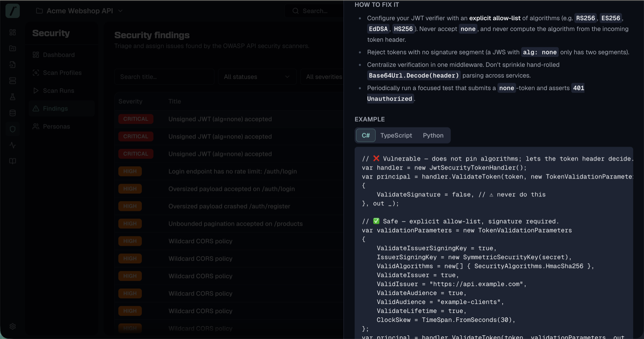The height and width of the screenshot is (339, 644).
Task: Click the Dashboard grid icon in Security menu
Action: pyautogui.click(x=36, y=55)
